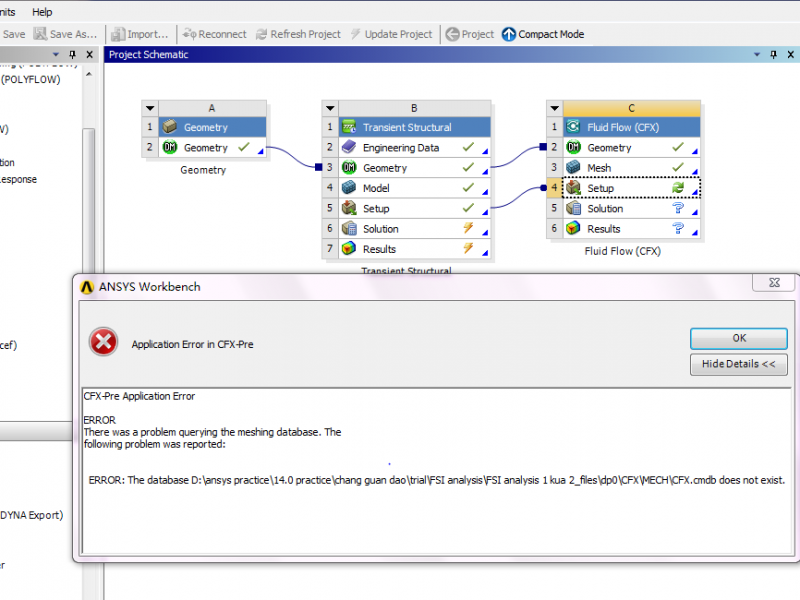The width and height of the screenshot is (800, 600).
Task: Open system C dropdown arrow
Action: click(555, 108)
